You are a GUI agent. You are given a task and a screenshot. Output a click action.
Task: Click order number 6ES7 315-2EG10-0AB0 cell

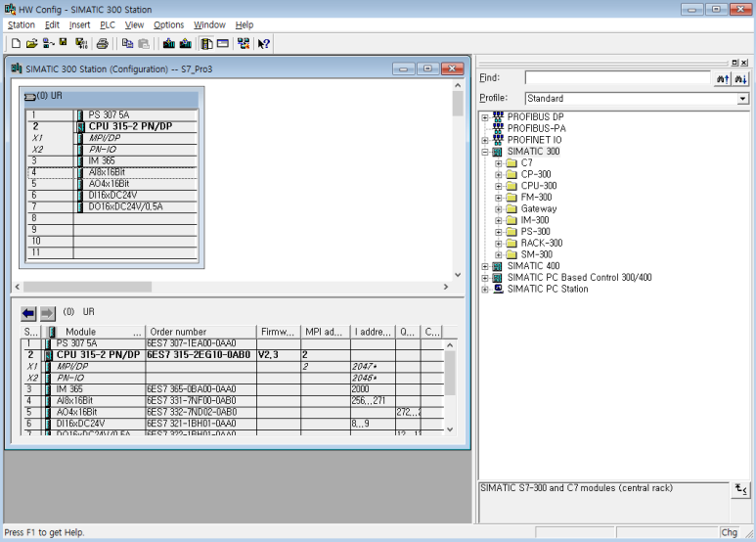(x=199, y=355)
